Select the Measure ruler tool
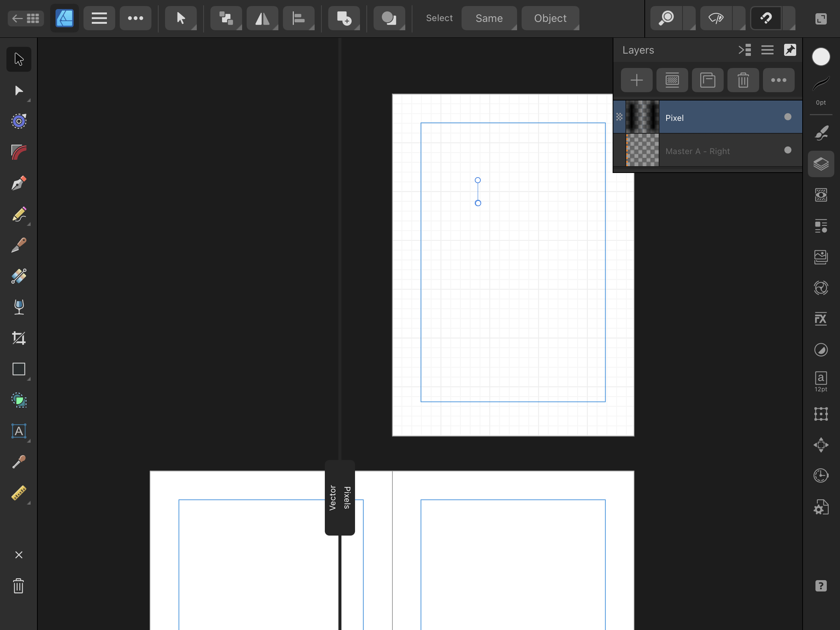 (x=19, y=493)
